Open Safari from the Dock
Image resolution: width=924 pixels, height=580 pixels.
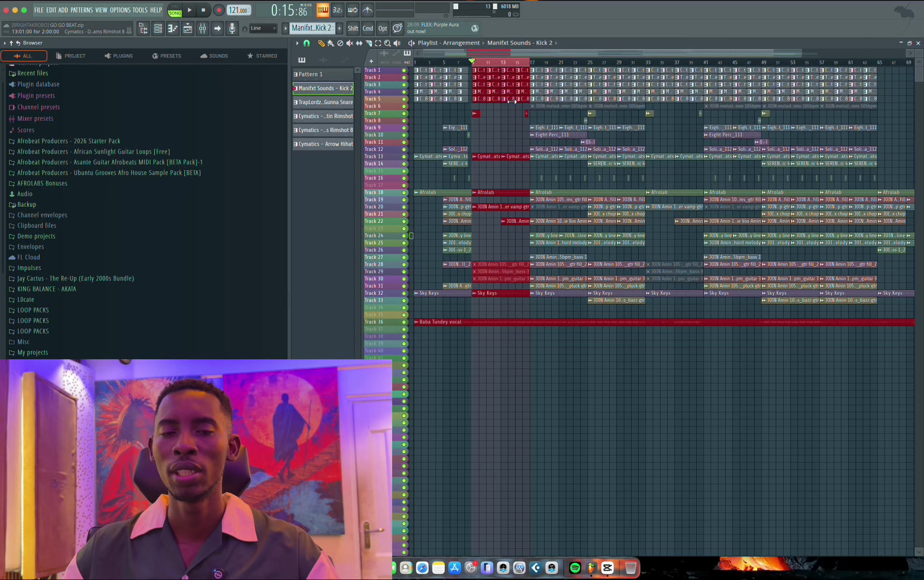click(422, 568)
